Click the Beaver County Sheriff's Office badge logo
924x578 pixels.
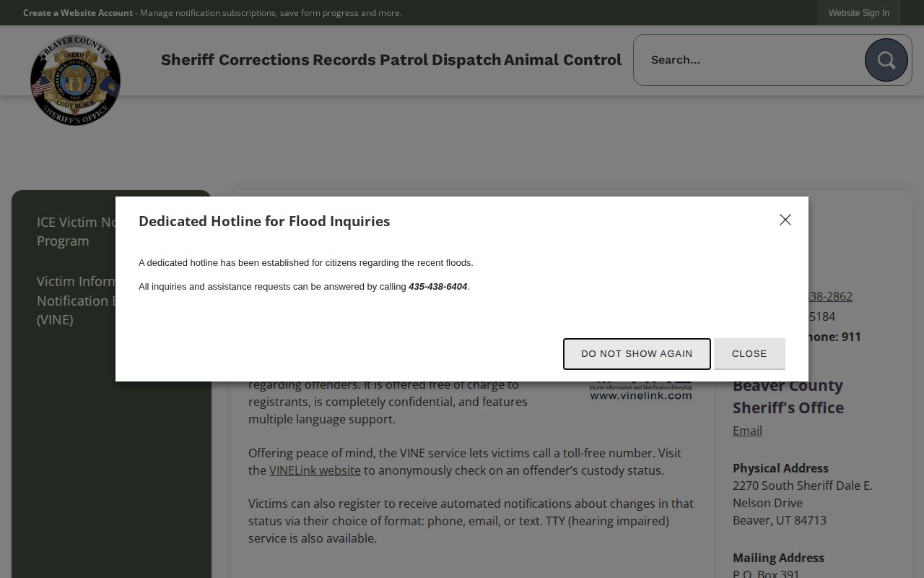pos(75,80)
